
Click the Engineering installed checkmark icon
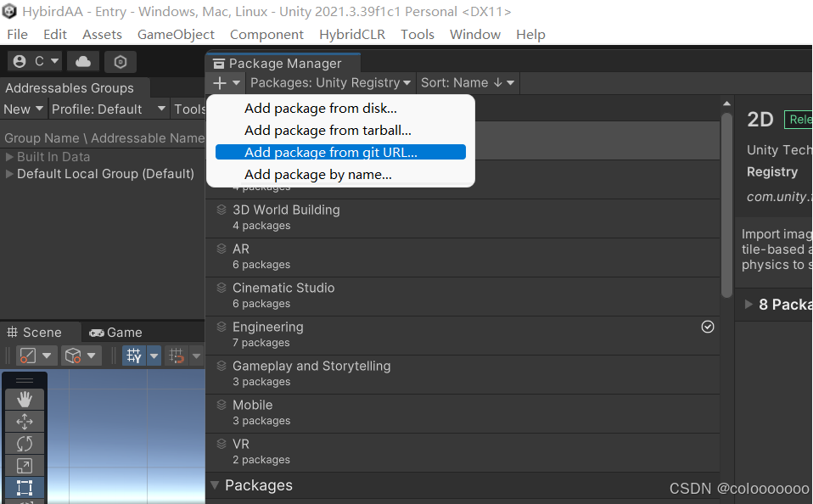(708, 327)
